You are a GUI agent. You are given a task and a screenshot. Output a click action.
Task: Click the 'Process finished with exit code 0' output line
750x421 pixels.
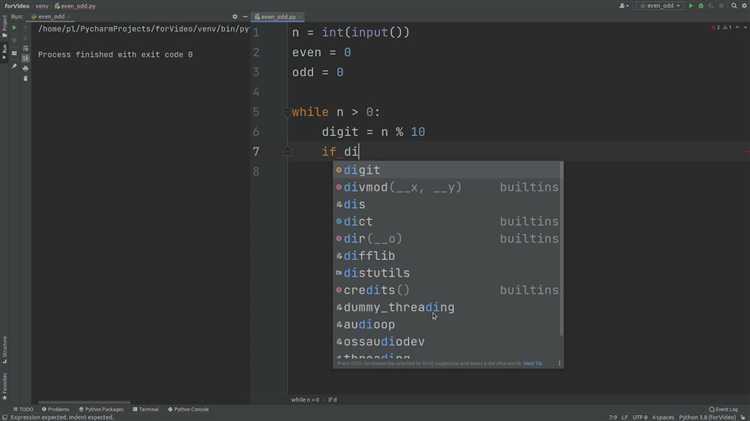(x=115, y=55)
